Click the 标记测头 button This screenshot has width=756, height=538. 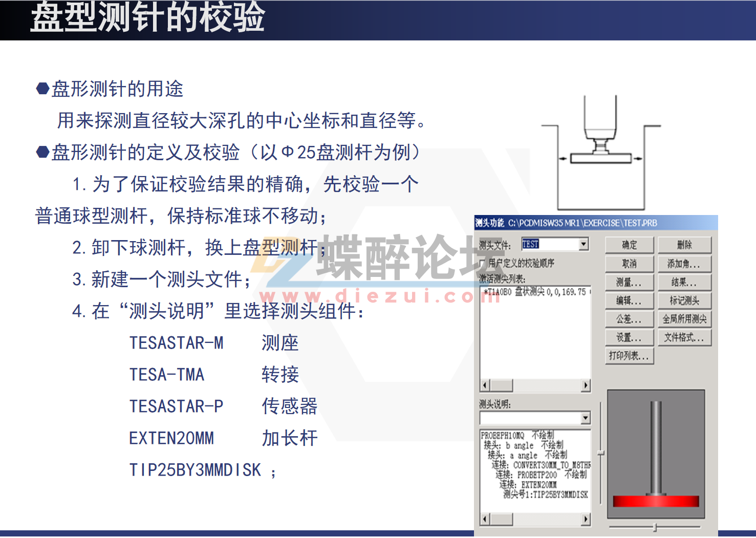685,300
